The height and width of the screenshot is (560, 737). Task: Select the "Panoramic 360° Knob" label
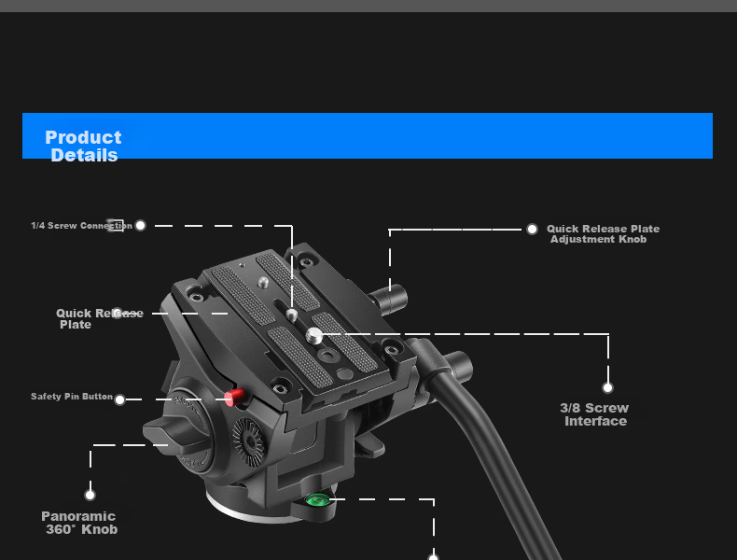pyautogui.click(x=79, y=523)
